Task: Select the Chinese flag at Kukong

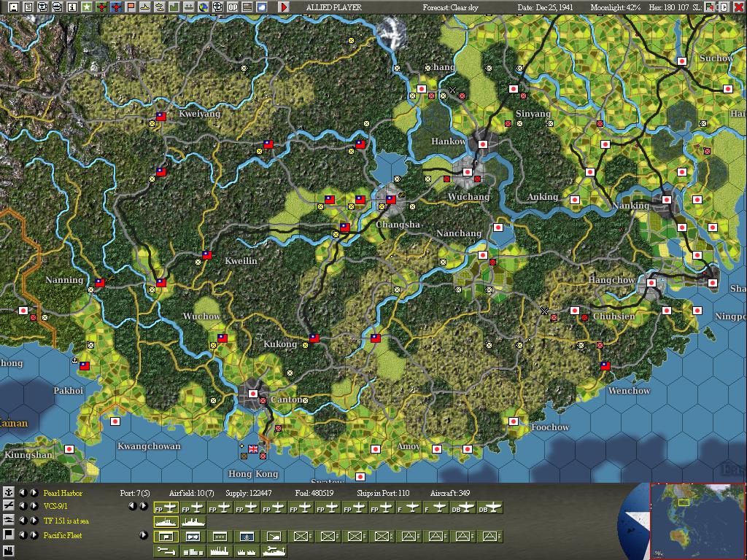Action: tap(314, 338)
